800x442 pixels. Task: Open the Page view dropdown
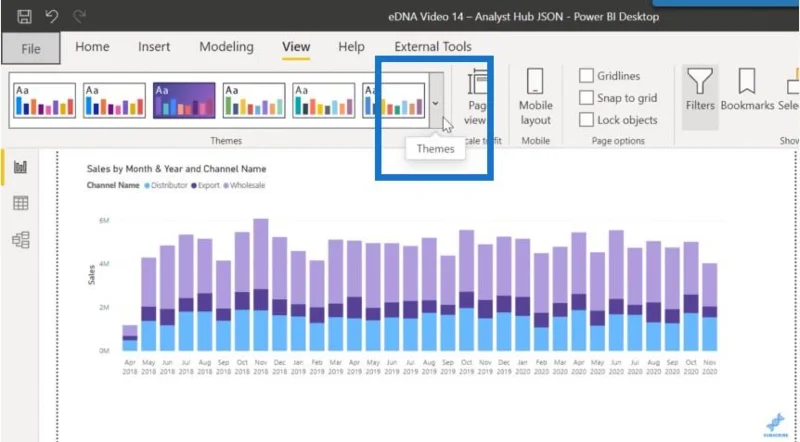pos(475,97)
